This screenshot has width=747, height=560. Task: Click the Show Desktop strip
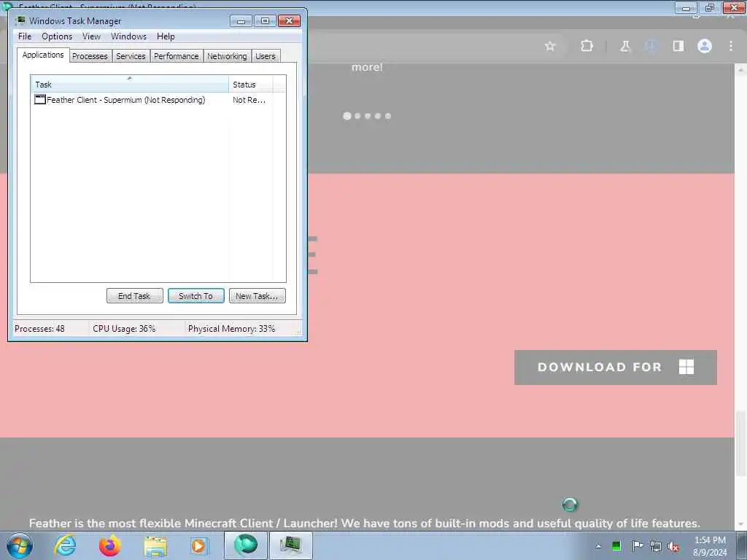tap(742, 545)
